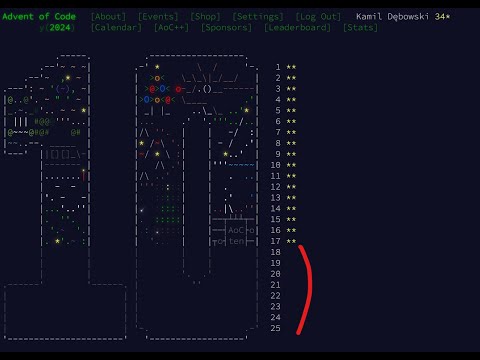Open the Advent of Code home link
Viewport: 480px width, 360px height.
[39, 16]
